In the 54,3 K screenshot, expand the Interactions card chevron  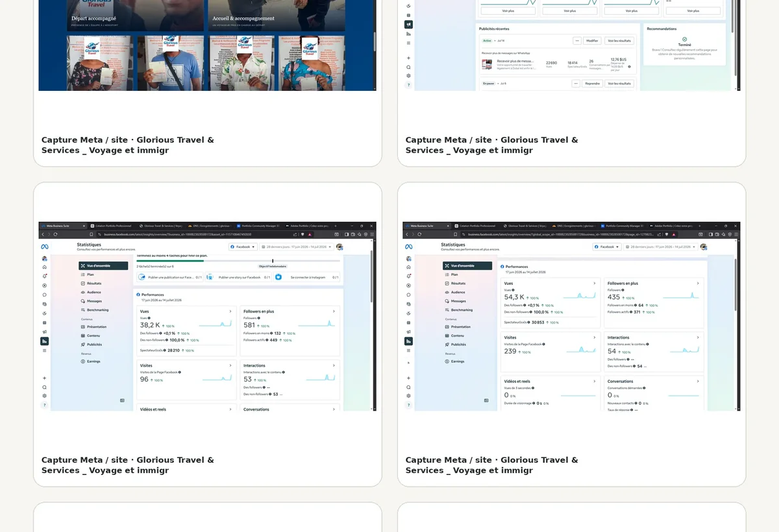(698, 337)
